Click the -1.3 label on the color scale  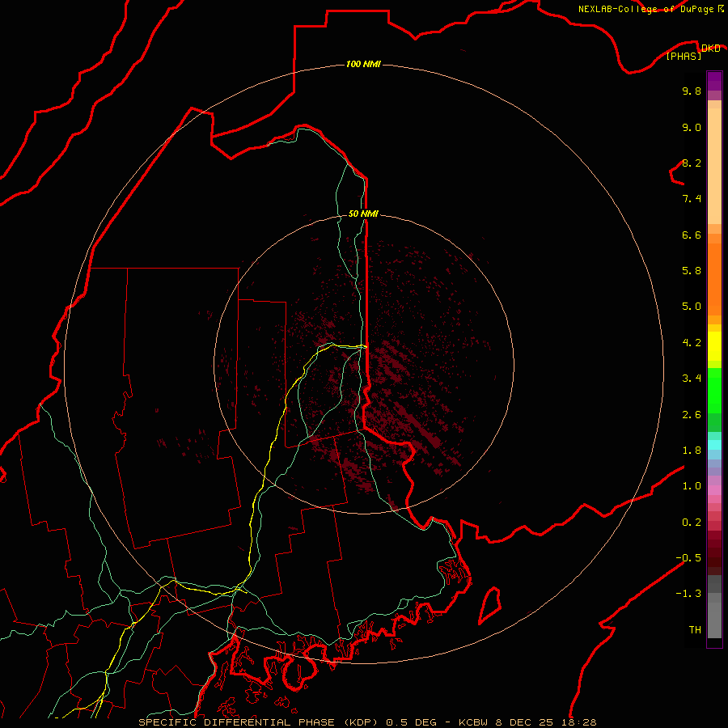[688, 594]
